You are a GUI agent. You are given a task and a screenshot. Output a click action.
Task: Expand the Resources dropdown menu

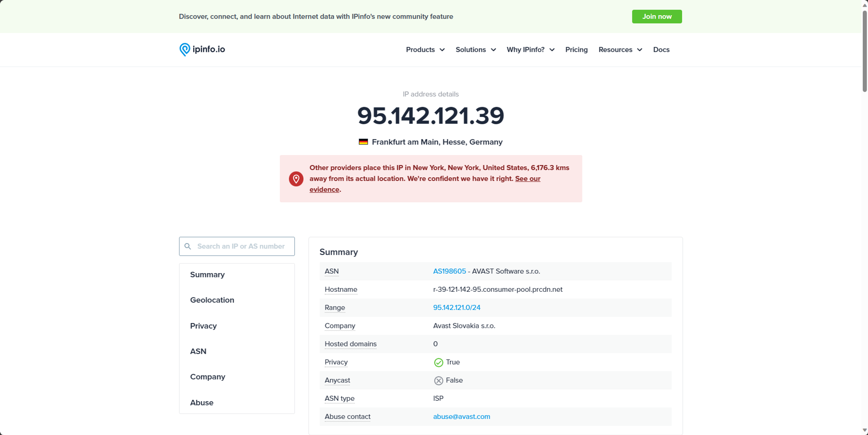pyautogui.click(x=620, y=49)
